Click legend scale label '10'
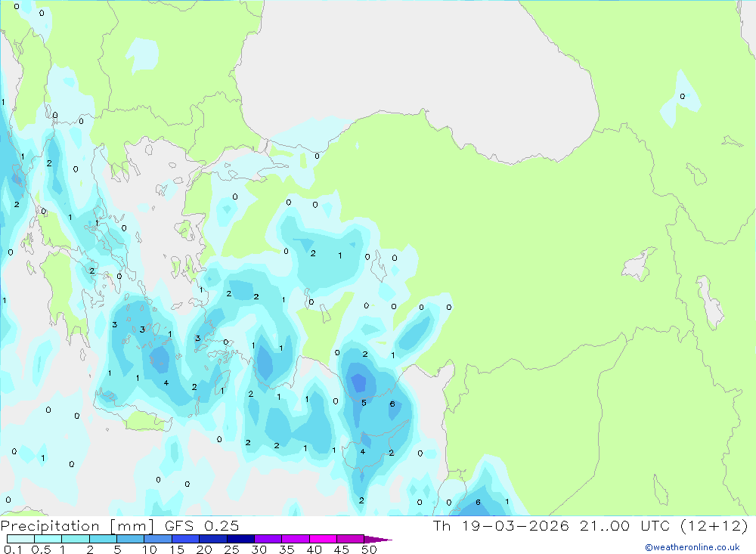Image resolution: width=756 pixels, height=554 pixels. [x=150, y=549]
